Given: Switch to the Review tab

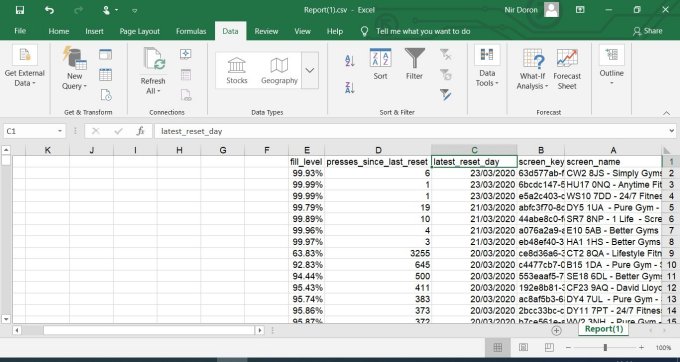Looking at the screenshot, I should pyautogui.click(x=266, y=31).
